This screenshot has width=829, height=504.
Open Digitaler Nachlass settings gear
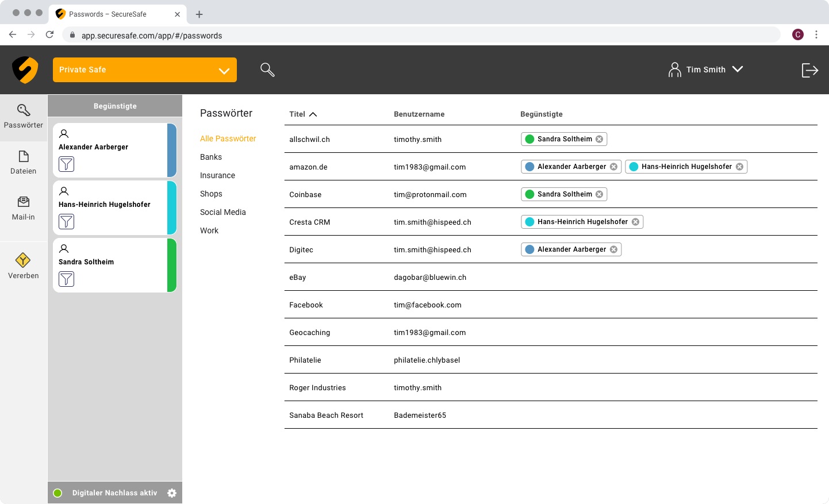coord(172,493)
